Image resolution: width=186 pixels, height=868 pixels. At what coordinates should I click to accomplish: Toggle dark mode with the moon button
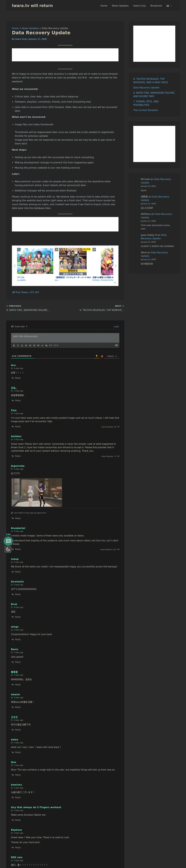point(8,549)
